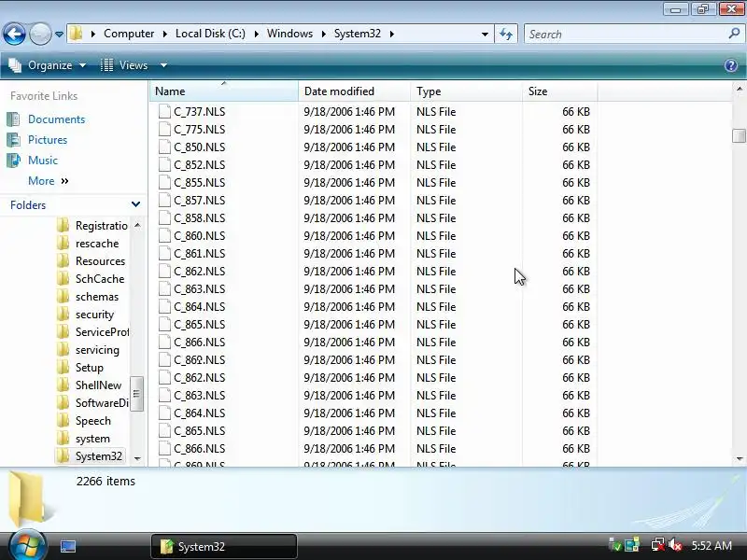
Task: Open the Views dropdown arrow
Action: click(x=163, y=65)
